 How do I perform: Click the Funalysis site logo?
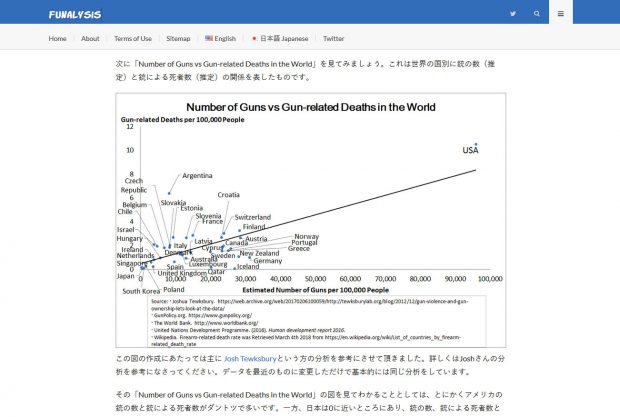[75, 15]
